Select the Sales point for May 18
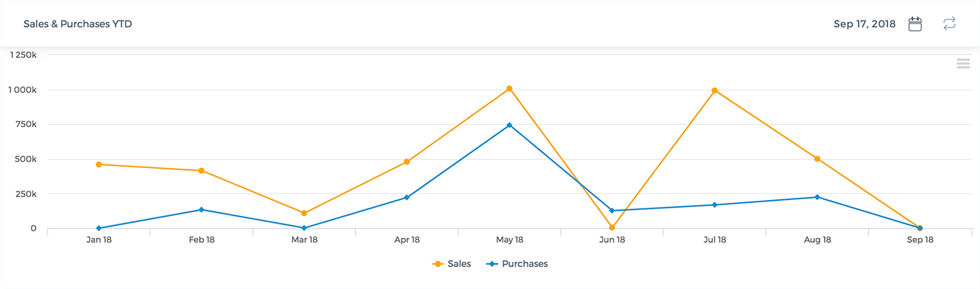Viewport: 980px width, 289px height. tap(509, 89)
